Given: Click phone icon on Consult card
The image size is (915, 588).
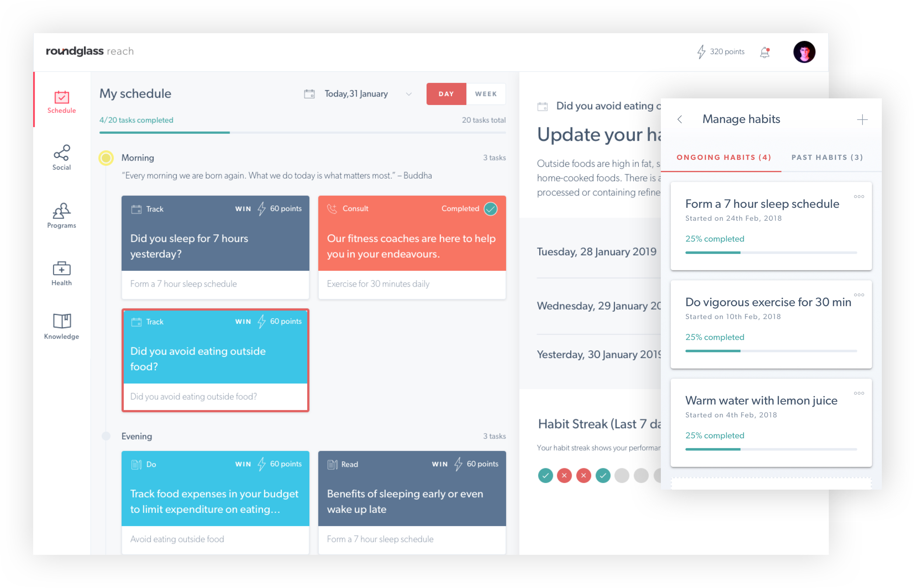Looking at the screenshot, I should (332, 209).
